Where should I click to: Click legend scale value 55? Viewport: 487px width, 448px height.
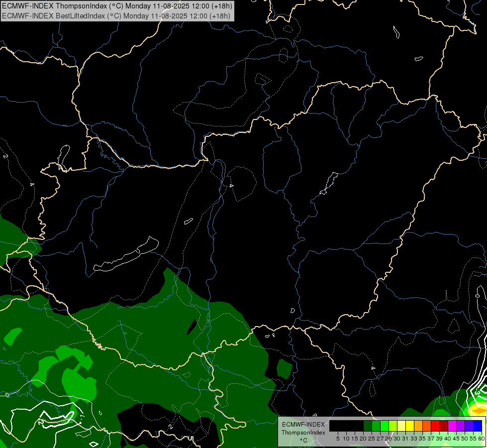point(474,439)
